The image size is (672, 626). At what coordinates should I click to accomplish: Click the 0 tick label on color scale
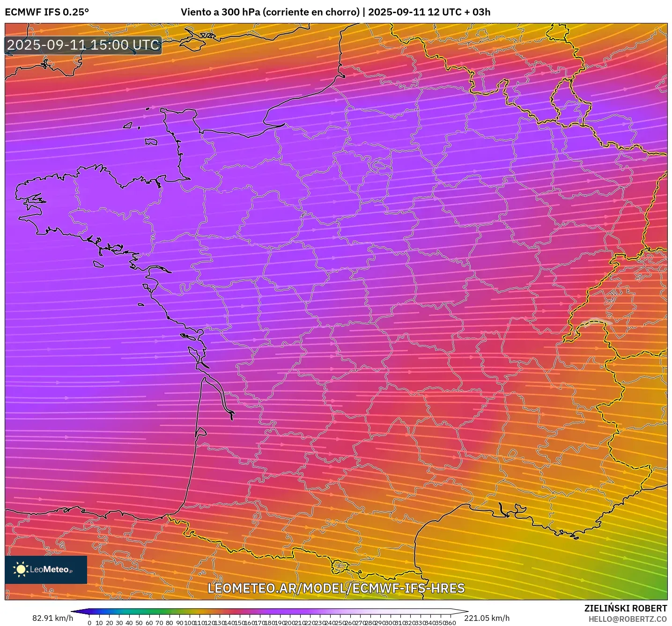(89, 623)
